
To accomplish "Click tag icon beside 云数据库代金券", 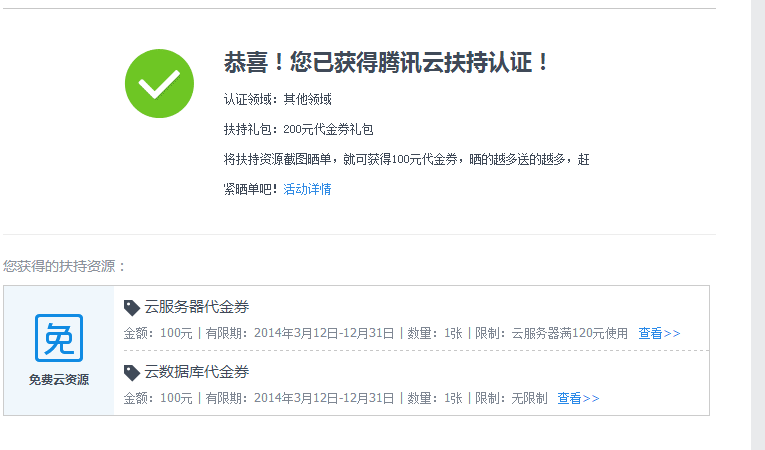I will click(x=132, y=372).
